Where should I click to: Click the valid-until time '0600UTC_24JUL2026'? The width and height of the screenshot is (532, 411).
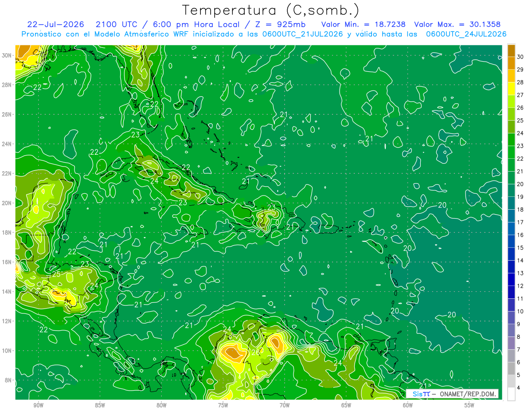466,34
